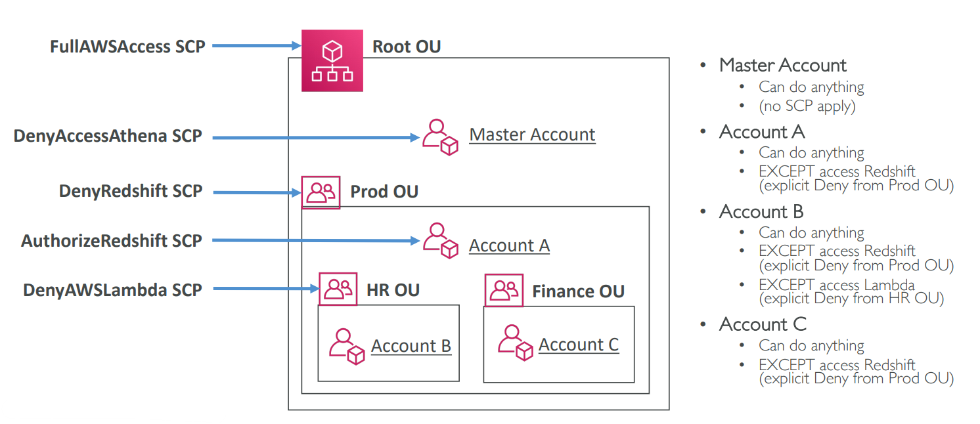Click the Account B user icon
The width and height of the screenshot is (980, 424).
pos(346,346)
